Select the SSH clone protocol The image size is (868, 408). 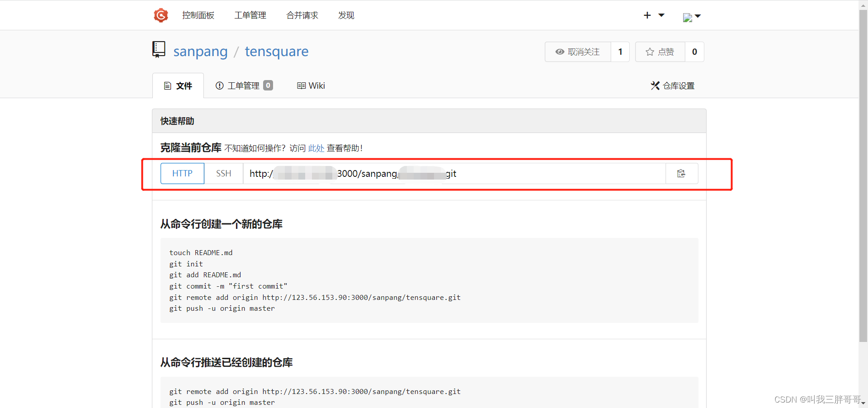pyautogui.click(x=223, y=173)
